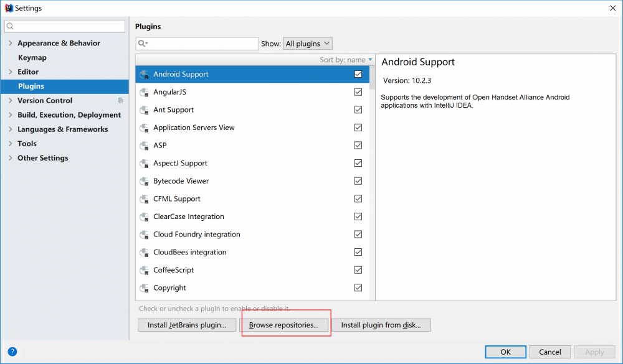Expand Appearance & Behavior settings
The height and width of the screenshot is (364, 623).
(x=10, y=44)
